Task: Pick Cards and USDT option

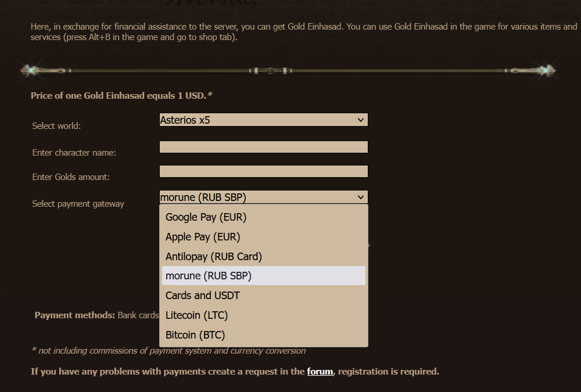Action: coord(263,295)
